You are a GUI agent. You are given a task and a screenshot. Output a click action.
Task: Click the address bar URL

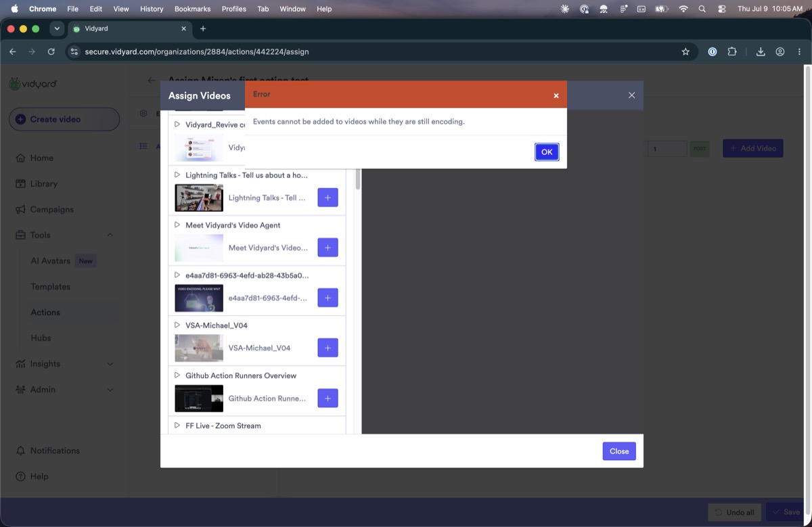(x=197, y=51)
